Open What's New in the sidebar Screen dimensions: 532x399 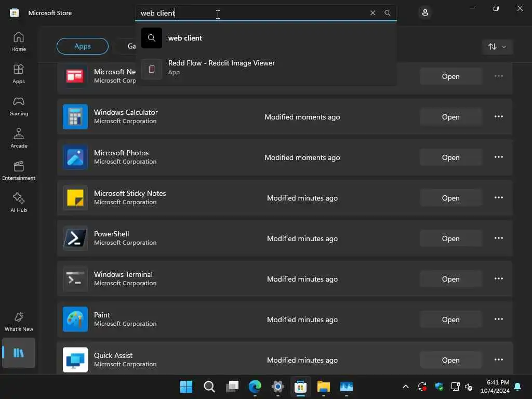point(19,322)
